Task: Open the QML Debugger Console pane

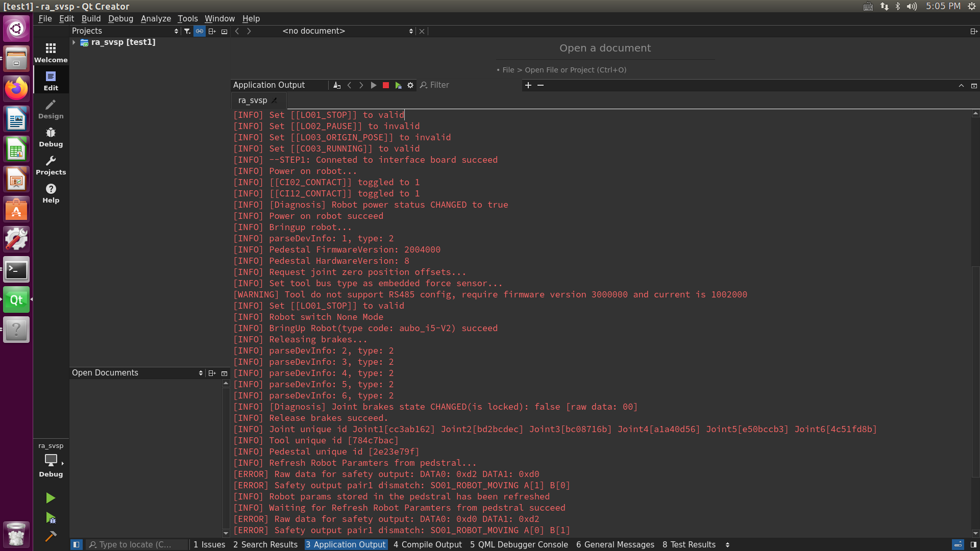Action: coord(519,544)
